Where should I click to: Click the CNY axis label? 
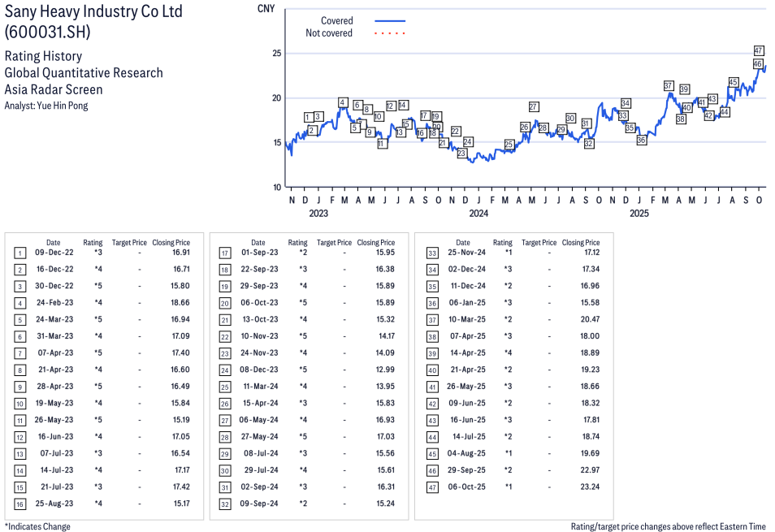tap(265, 8)
